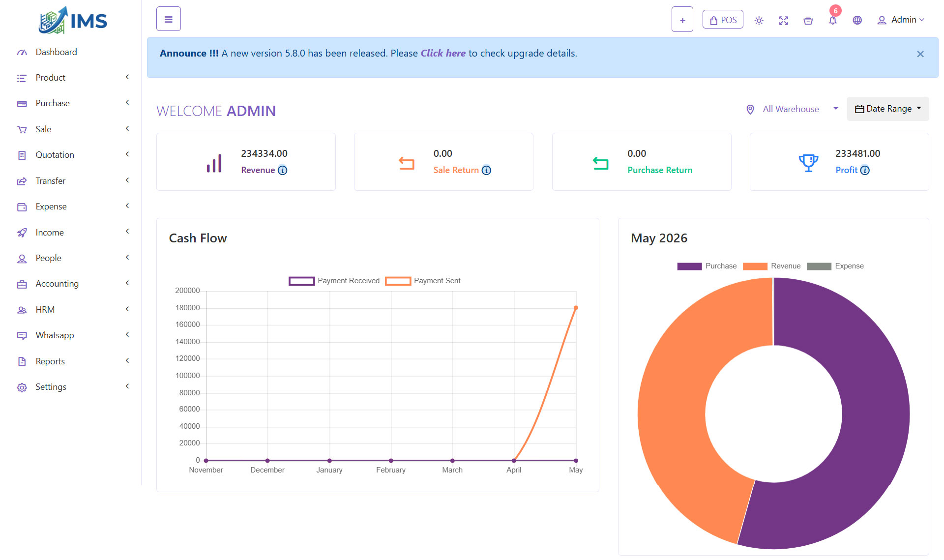The image size is (944, 560).
Task: Click the Purchase Return label
Action: pyautogui.click(x=660, y=170)
